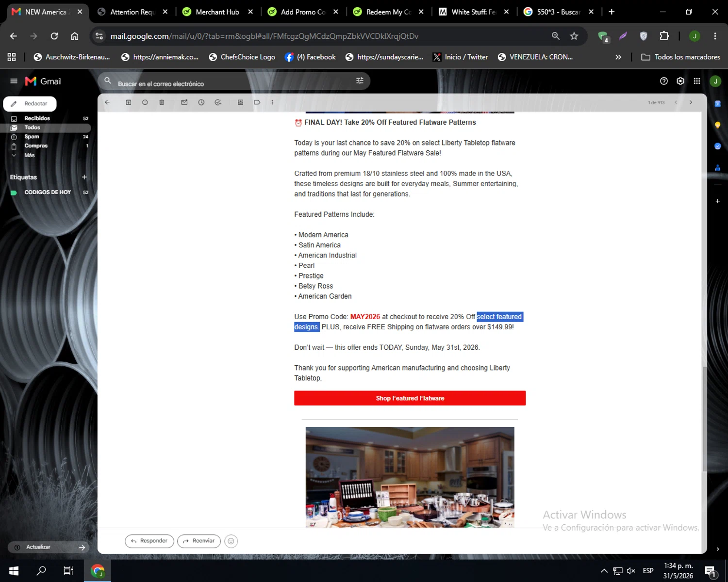Open Google Contacts side panel
728x582 pixels.
[x=718, y=168]
